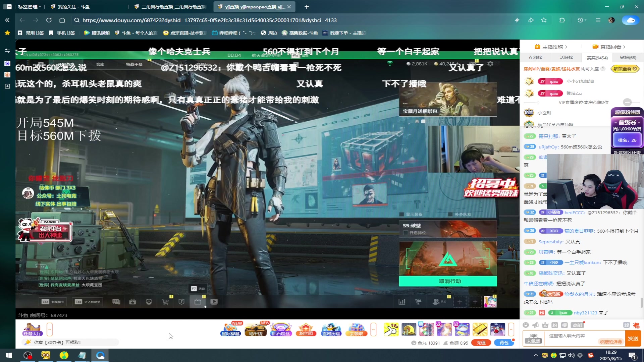Open 任务大厅 task hall

click(33, 329)
